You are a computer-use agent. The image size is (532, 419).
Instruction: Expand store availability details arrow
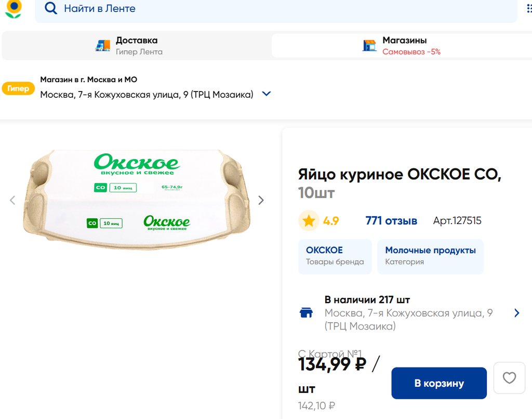516,313
